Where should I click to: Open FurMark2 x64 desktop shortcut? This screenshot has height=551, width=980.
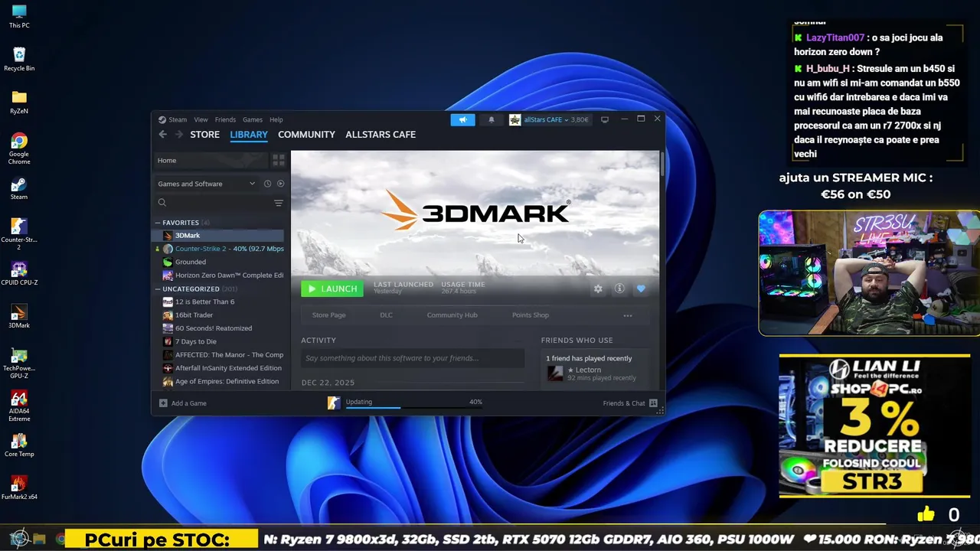(x=19, y=488)
